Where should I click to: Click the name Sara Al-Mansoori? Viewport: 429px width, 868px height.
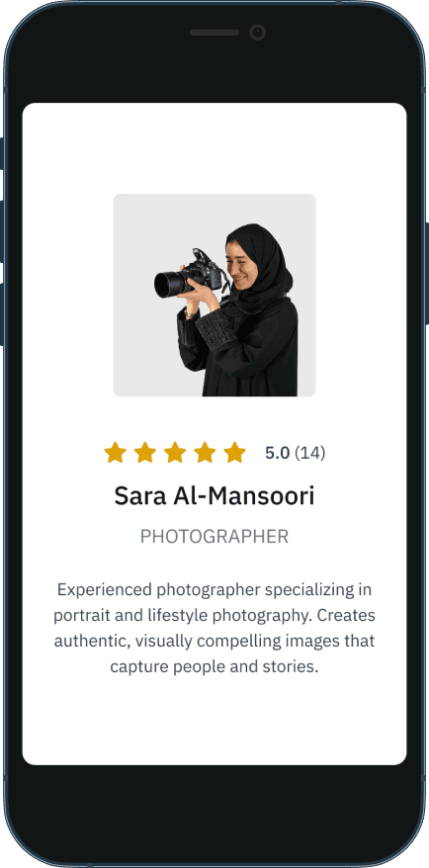[214, 495]
